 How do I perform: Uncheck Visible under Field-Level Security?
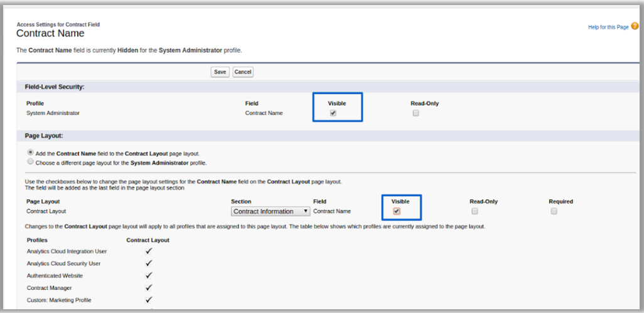[333, 113]
